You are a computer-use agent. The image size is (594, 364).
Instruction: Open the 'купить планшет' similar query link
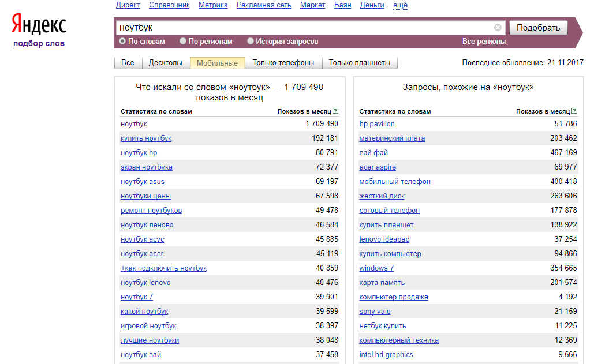pyautogui.click(x=386, y=225)
